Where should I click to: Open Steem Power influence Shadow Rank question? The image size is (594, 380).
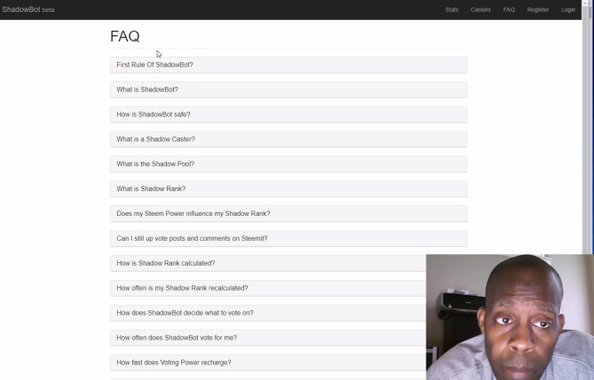coord(288,214)
